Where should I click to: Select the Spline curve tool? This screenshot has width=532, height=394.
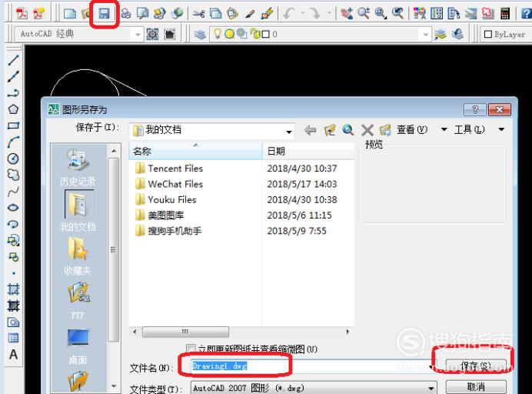[13, 191]
